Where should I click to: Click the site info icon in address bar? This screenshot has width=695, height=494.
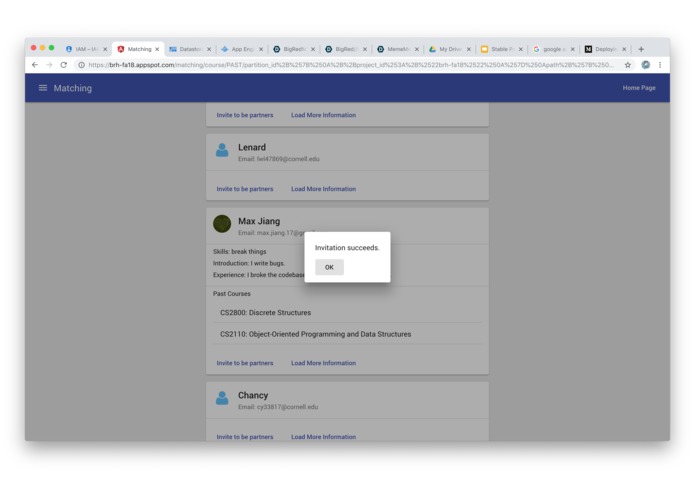(x=82, y=65)
